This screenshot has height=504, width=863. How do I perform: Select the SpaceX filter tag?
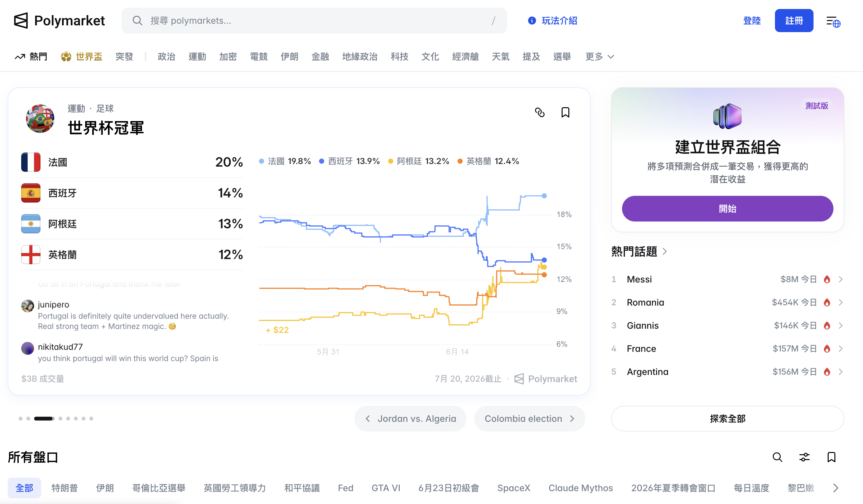pyautogui.click(x=514, y=488)
